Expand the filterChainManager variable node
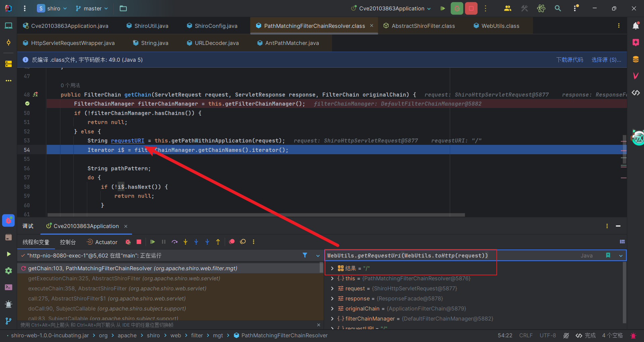This screenshot has height=342, width=644. [x=332, y=319]
